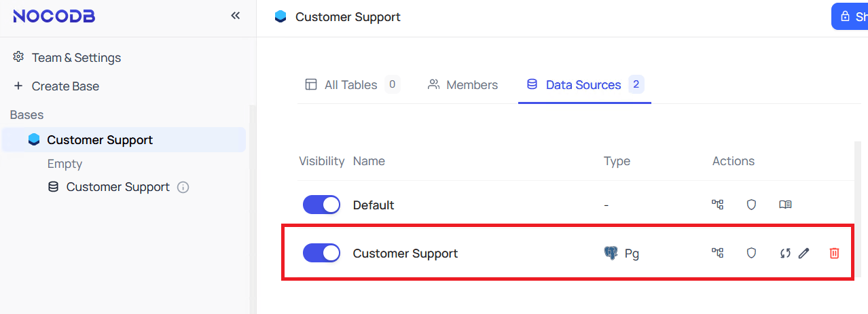Open UI access shield for Customer Support source
Image resolution: width=868 pixels, height=314 pixels.
point(751,253)
